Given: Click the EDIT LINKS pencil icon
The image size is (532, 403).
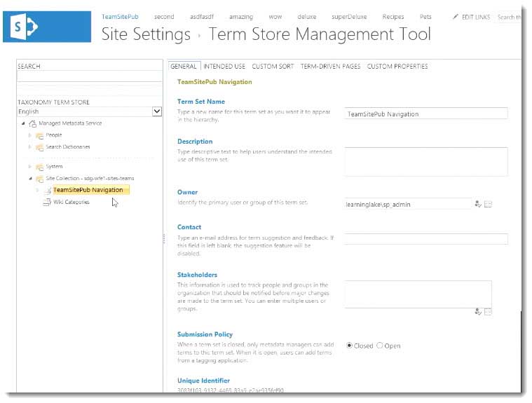Looking at the screenshot, I should pyautogui.click(x=456, y=17).
